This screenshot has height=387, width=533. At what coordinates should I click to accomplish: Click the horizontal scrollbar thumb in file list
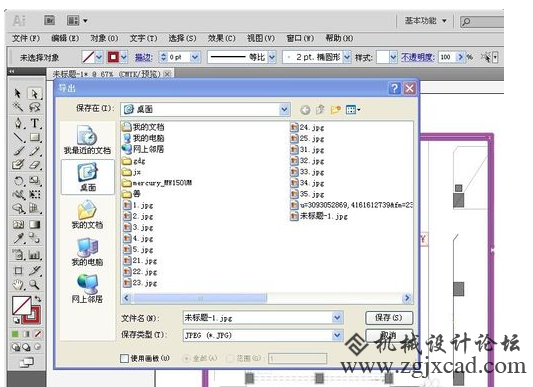click(200, 298)
